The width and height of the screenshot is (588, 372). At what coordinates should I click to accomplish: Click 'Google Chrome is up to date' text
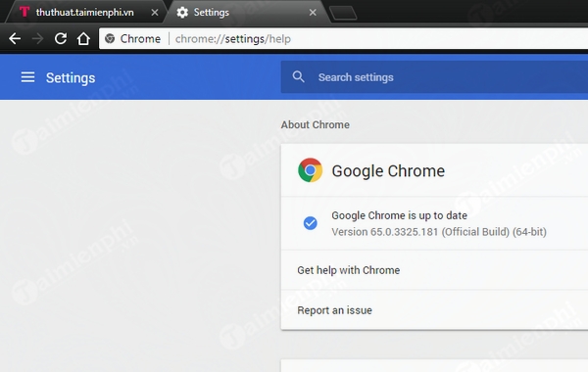(400, 215)
